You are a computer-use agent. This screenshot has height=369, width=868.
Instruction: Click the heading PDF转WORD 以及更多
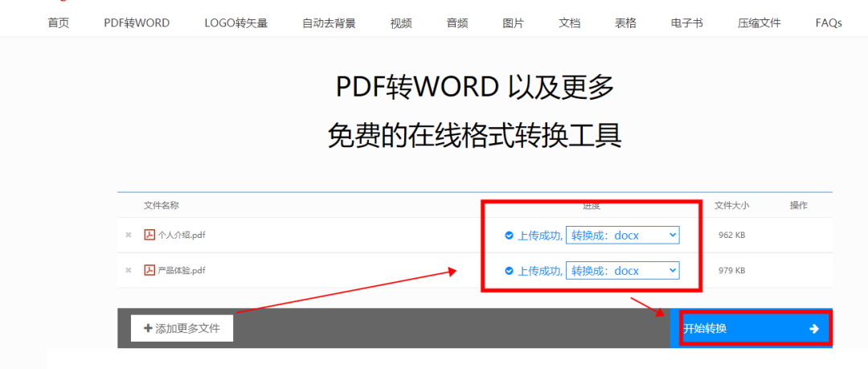pos(475,88)
